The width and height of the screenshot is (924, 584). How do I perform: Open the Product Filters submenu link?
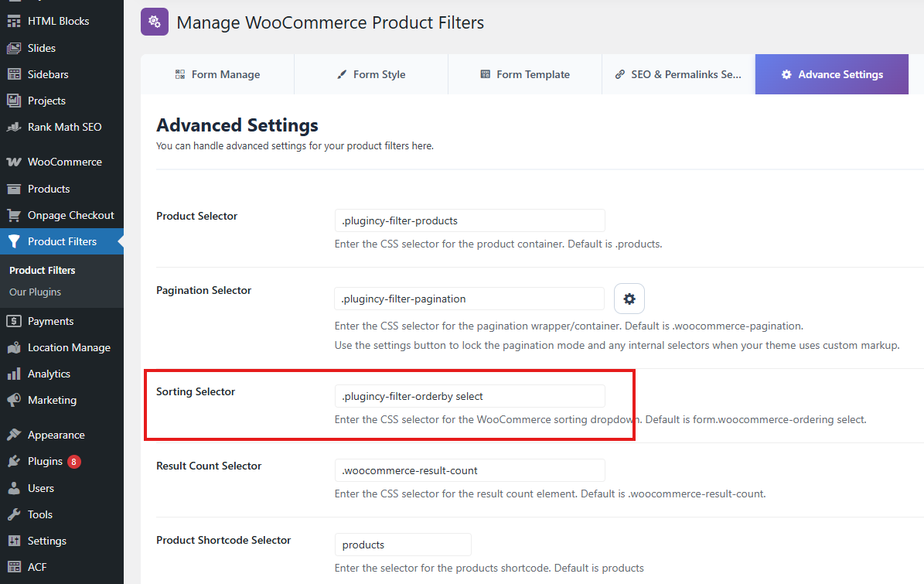(43, 271)
